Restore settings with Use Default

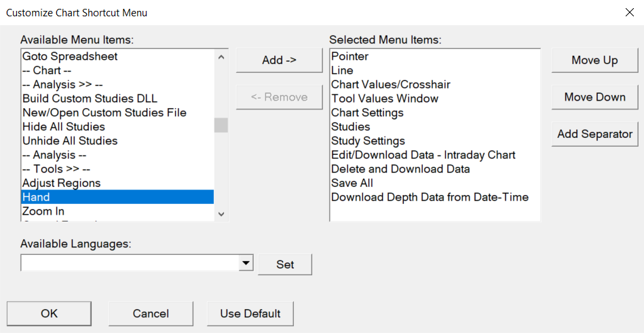250,313
